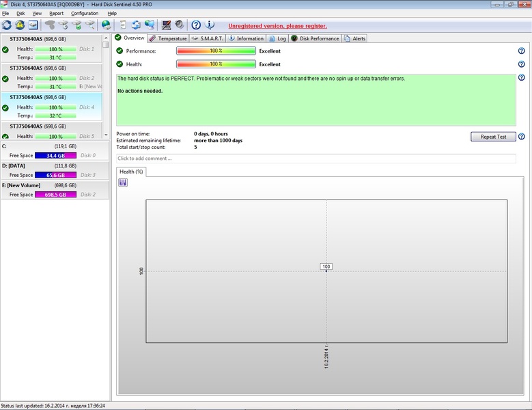Select the C: partition entry
Image resolution: width=532 pixels, height=410 pixels.
[x=55, y=151]
